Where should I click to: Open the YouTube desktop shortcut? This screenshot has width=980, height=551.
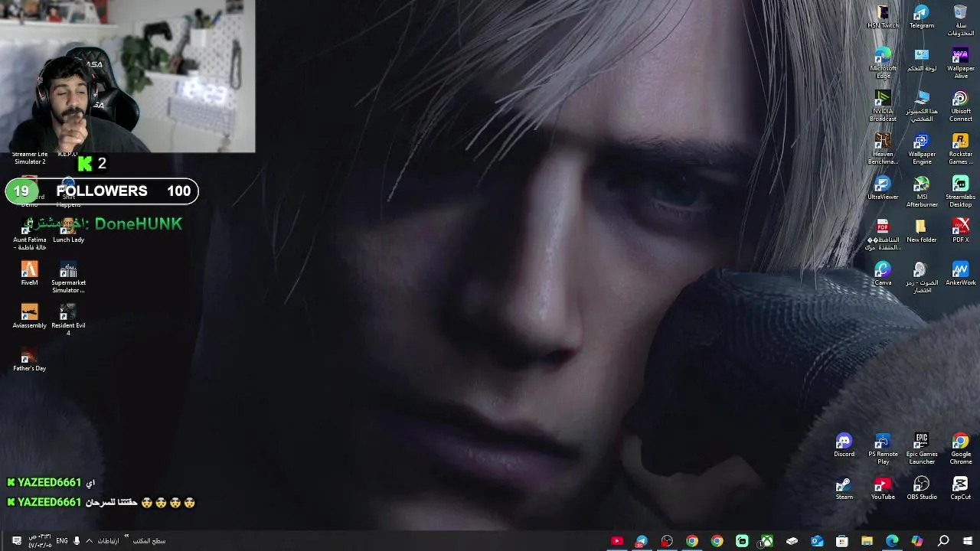[x=883, y=488]
